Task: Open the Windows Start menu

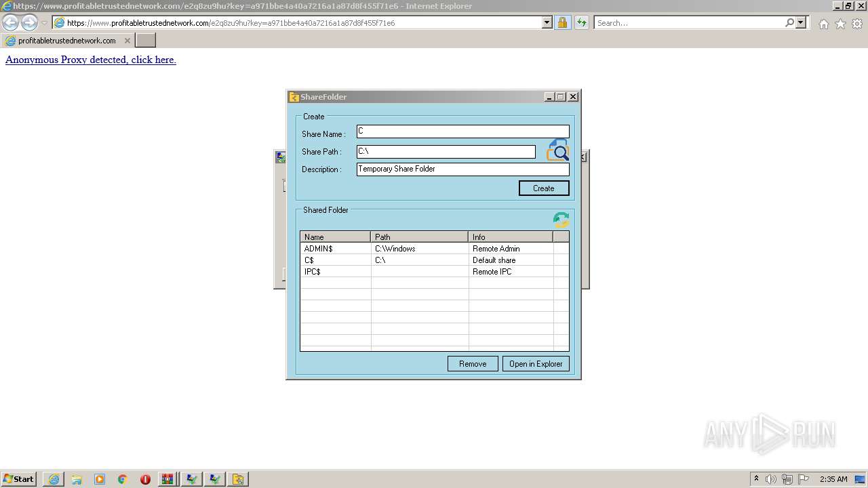Action: coord(19,479)
